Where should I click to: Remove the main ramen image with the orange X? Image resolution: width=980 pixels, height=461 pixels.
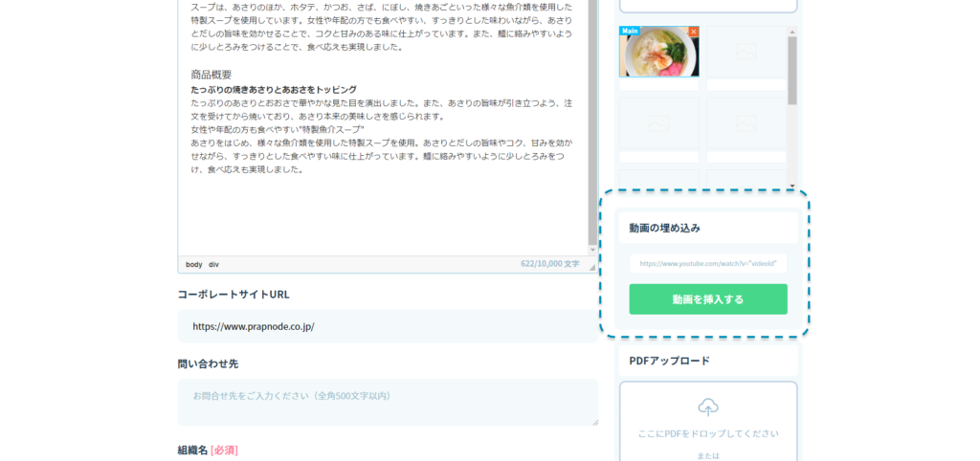694,32
